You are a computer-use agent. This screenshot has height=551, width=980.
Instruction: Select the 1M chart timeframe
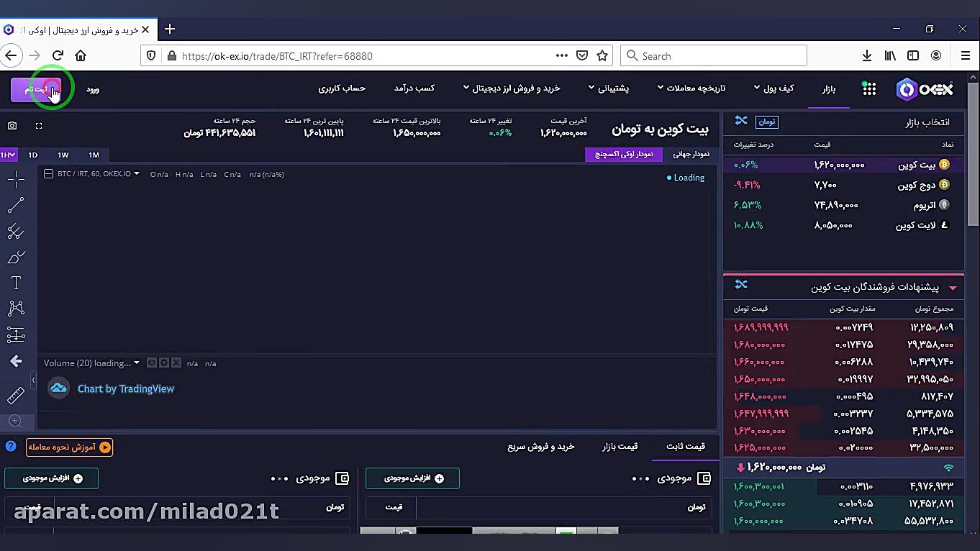[94, 155]
